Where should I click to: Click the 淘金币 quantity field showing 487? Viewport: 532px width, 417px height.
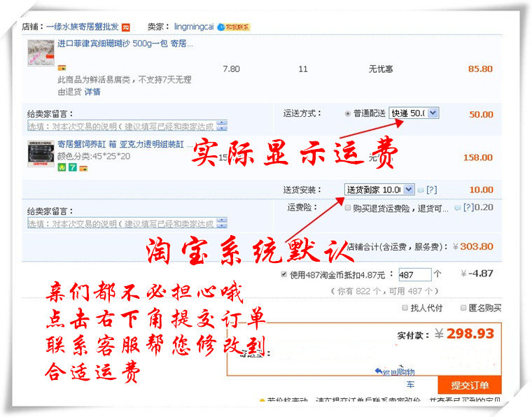tap(414, 274)
